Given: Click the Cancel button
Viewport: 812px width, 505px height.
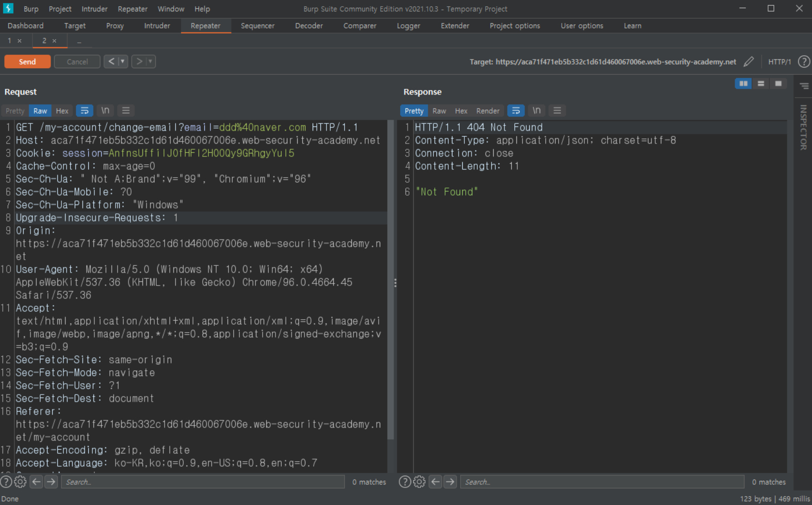Looking at the screenshot, I should coord(77,61).
